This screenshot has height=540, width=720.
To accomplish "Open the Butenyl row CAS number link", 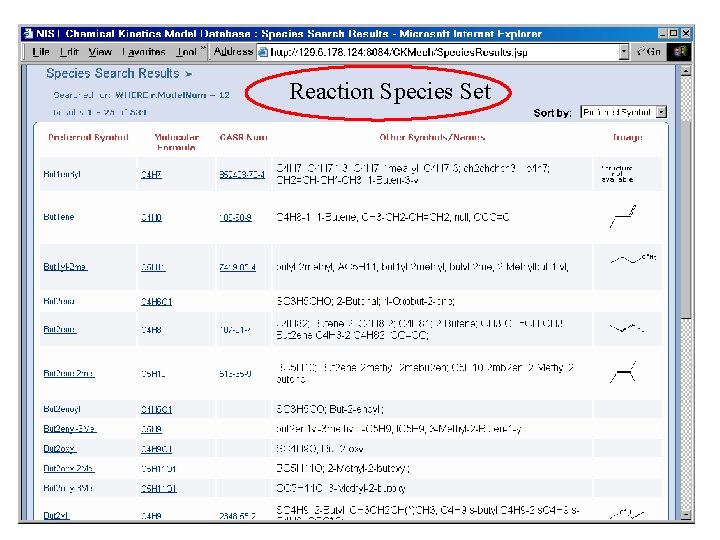I will tap(242, 174).
